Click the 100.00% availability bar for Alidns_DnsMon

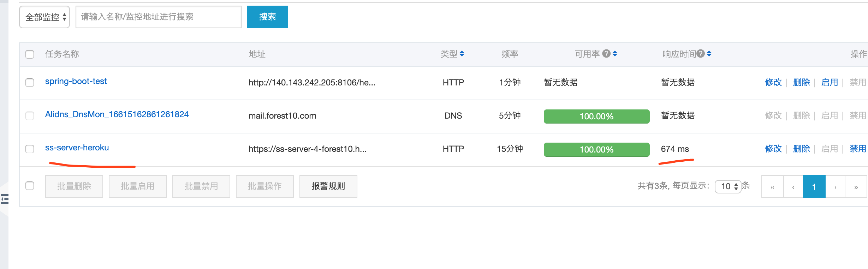coord(597,116)
